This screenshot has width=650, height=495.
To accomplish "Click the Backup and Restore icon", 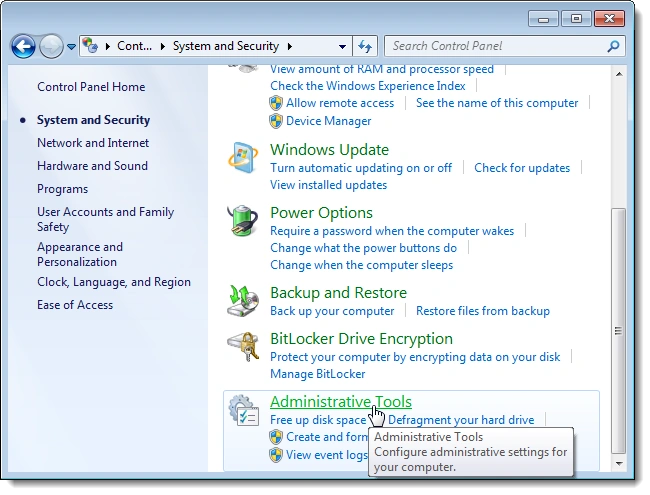I will 243,301.
